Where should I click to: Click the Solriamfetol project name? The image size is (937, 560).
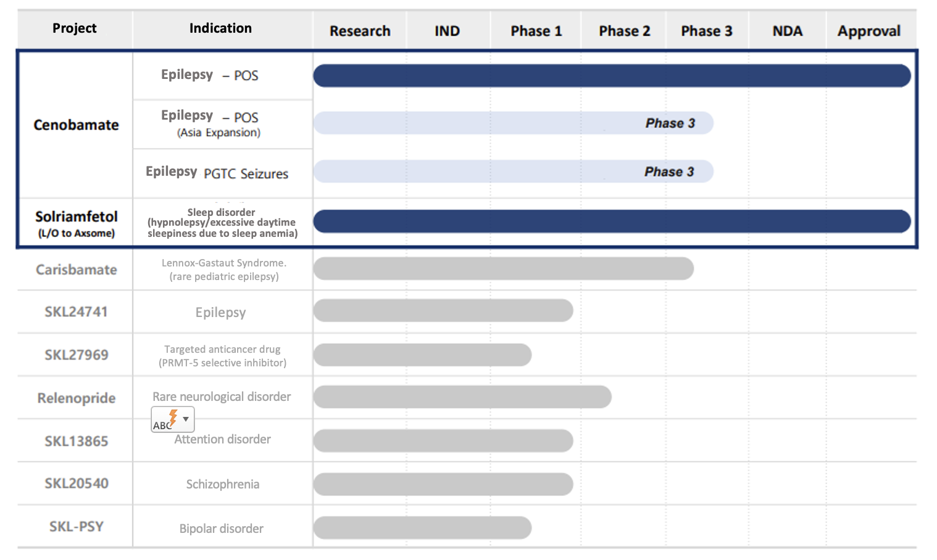(77, 216)
